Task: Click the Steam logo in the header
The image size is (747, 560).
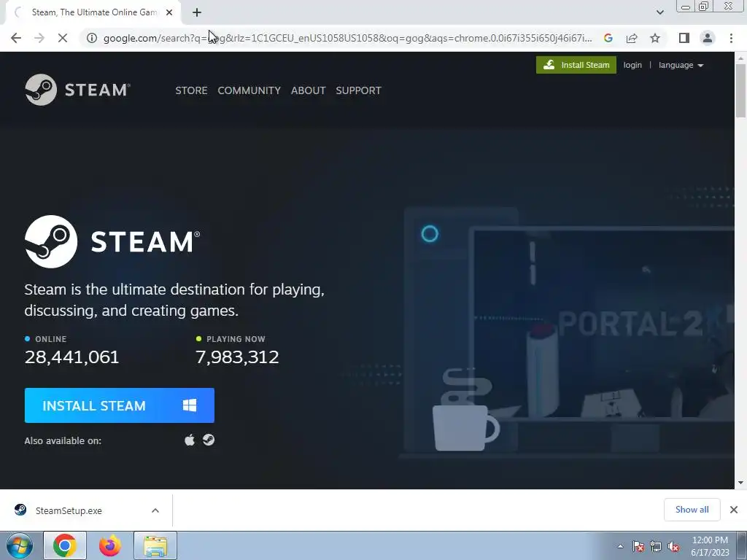Action: click(x=77, y=90)
